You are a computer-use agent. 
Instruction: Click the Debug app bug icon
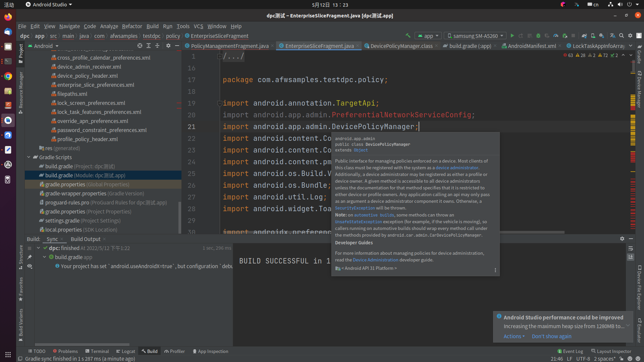click(538, 36)
